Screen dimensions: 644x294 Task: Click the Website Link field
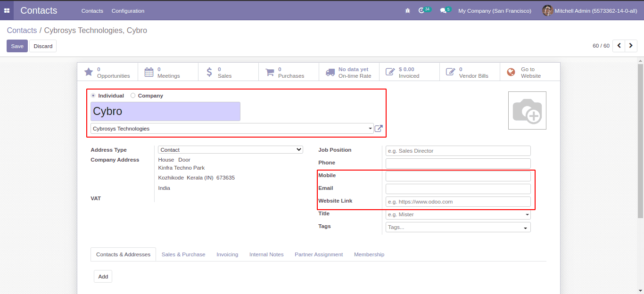click(458, 202)
